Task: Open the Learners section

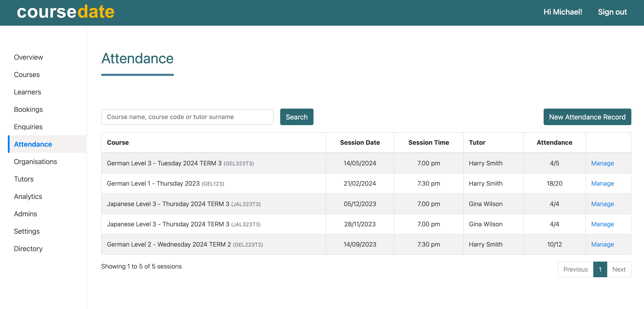Action: coord(27,92)
